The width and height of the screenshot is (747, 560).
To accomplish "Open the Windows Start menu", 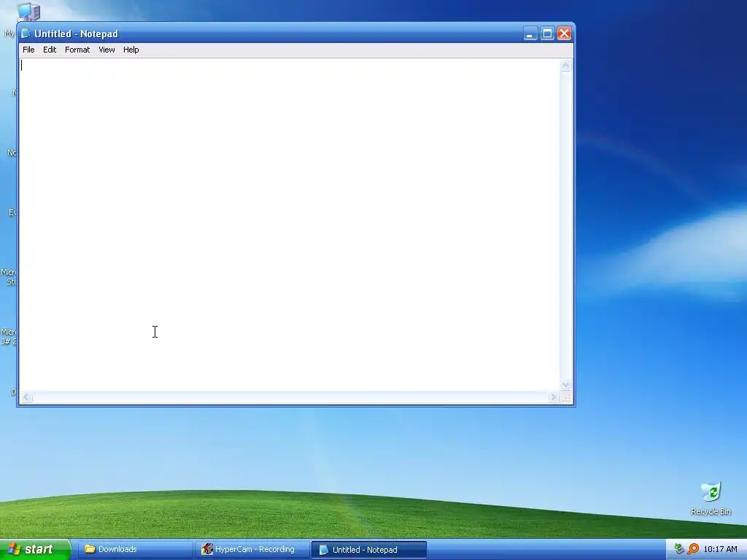I will click(x=35, y=550).
